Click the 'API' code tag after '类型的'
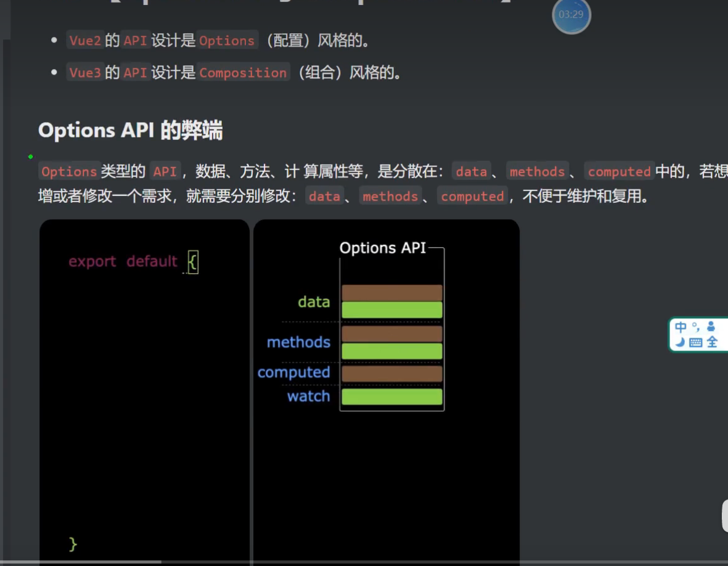728x566 pixels. pyautogui.click(x=165, y=172)
